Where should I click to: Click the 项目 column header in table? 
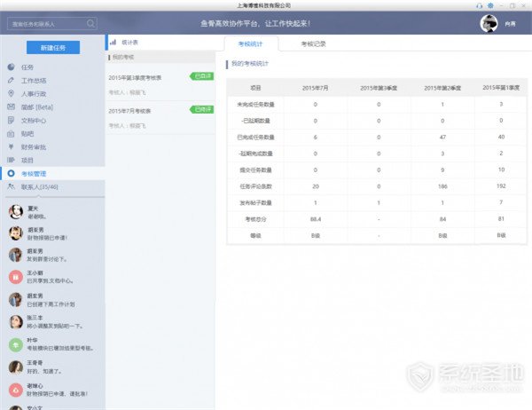(255, 88)
